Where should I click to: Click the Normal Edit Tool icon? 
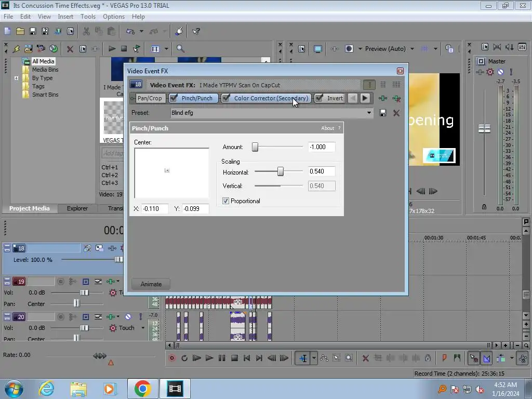(303, 358)
